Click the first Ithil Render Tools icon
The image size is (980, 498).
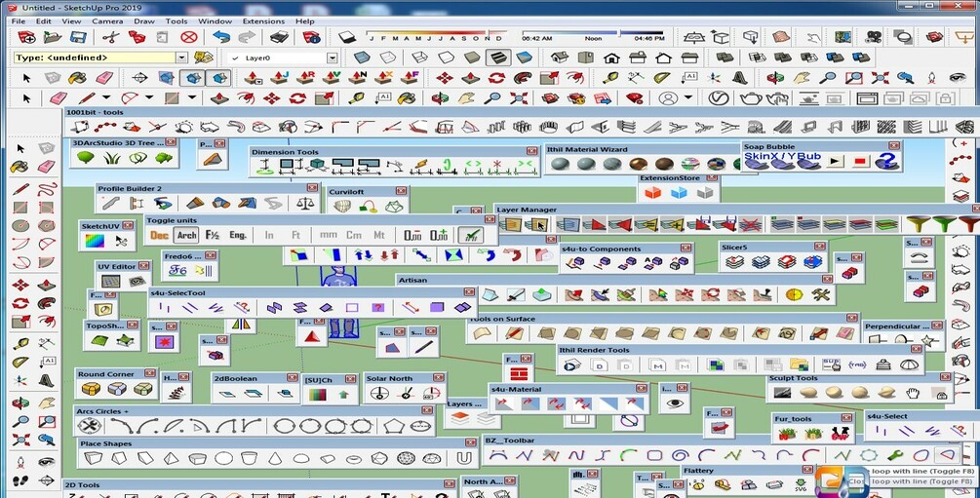click(569, 364)
